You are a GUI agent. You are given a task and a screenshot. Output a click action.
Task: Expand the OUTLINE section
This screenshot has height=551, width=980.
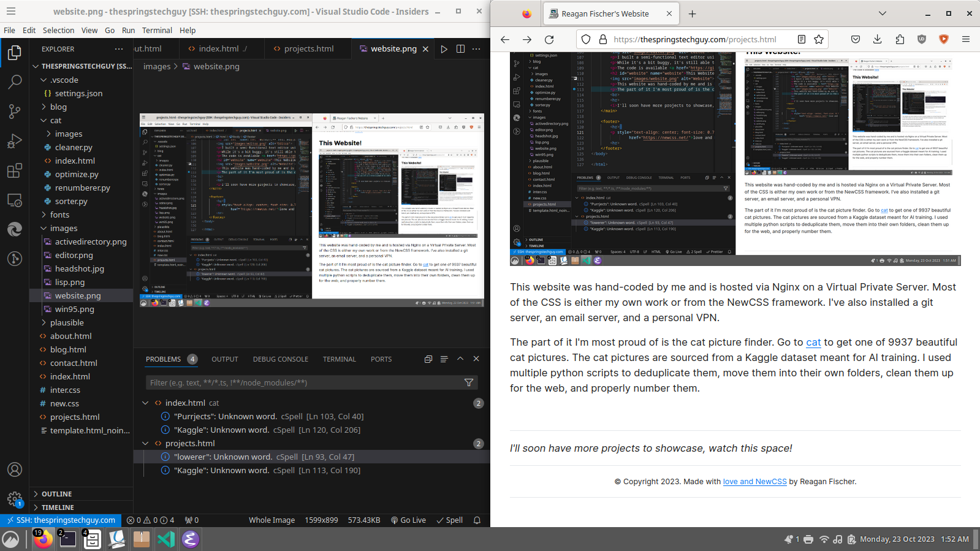[x=56, y=494]
